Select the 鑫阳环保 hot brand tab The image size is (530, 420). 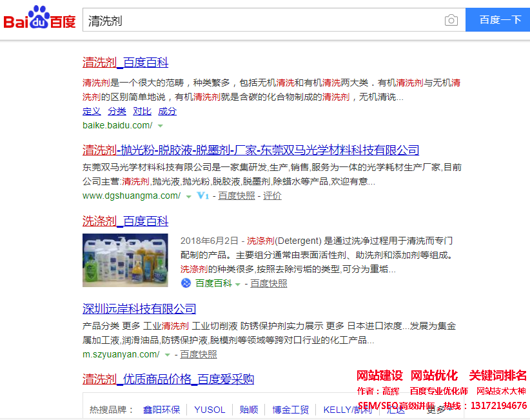[x=161, y=410]
